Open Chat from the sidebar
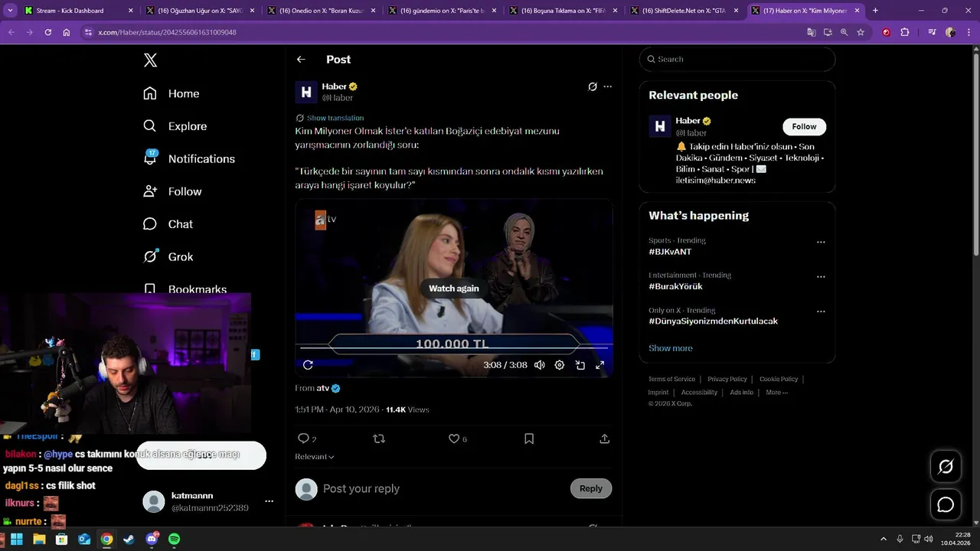 click(x=168, y=224)
